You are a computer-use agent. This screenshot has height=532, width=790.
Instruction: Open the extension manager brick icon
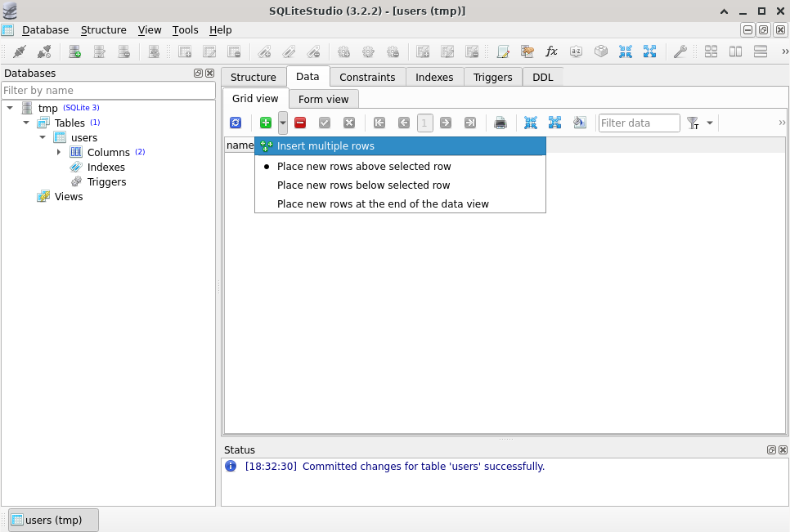pyautogui.click(x=600, y=51)
